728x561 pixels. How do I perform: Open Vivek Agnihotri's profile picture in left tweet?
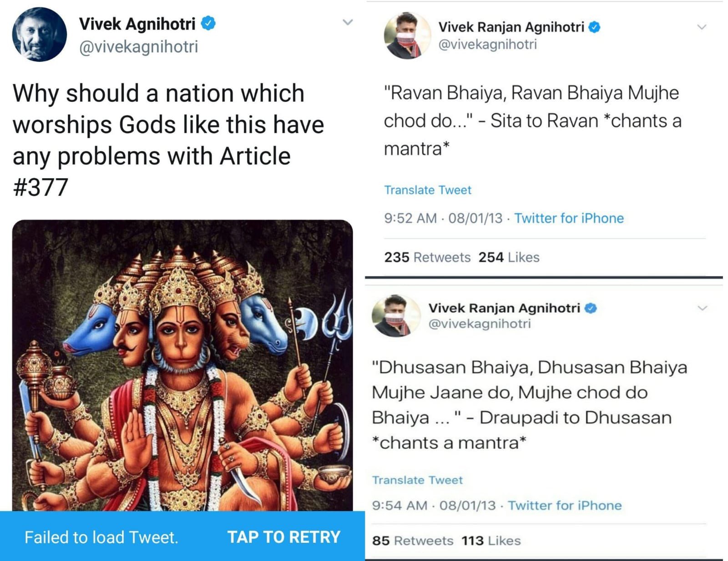coord(39,35)
